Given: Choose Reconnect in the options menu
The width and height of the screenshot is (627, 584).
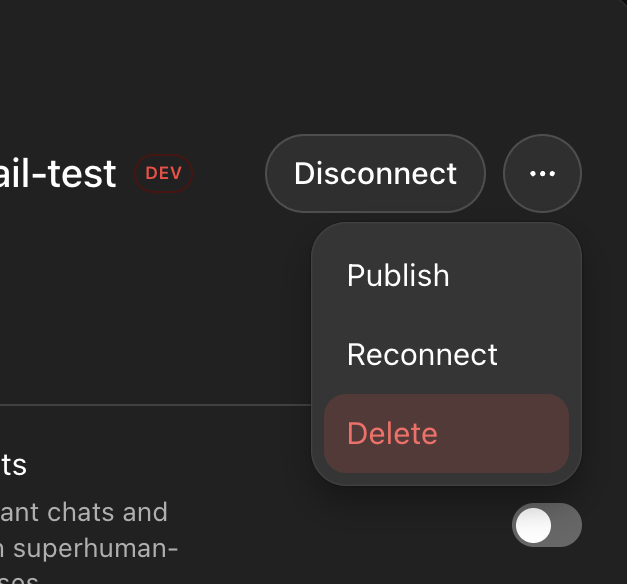Looking at the screenshot, I should pos(422,355).
